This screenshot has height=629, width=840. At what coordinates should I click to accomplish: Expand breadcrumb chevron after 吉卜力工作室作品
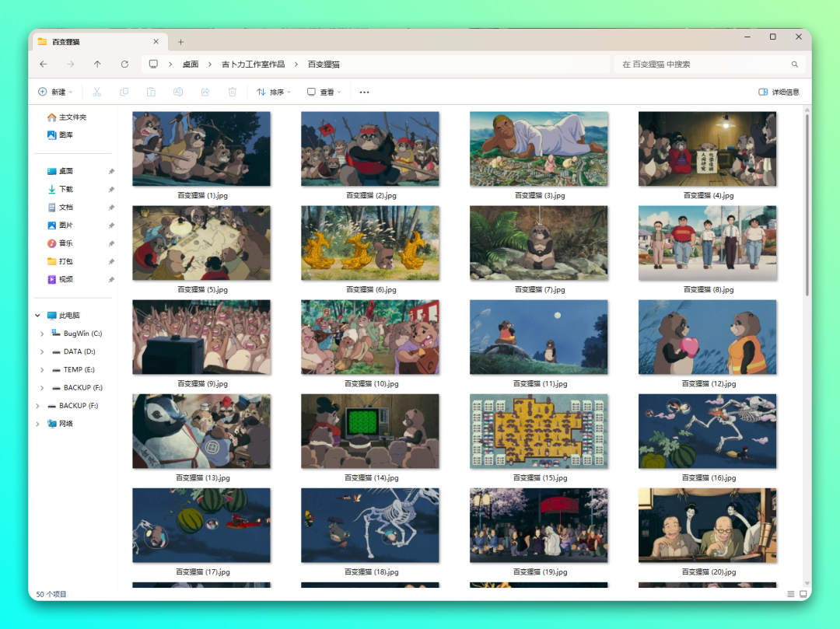[296, 65]
